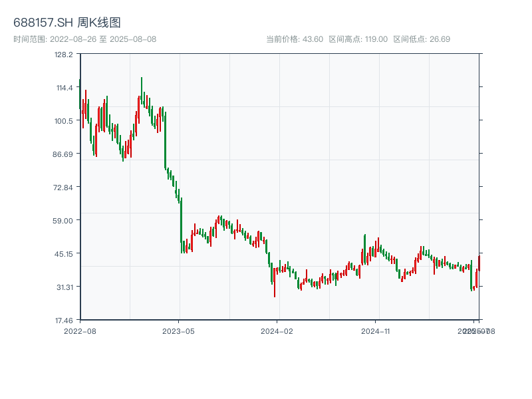Viewport: 532px width, 399px height.
Task: Click the 2023-05 x-axis date label
Action: [x=179, y=331]
